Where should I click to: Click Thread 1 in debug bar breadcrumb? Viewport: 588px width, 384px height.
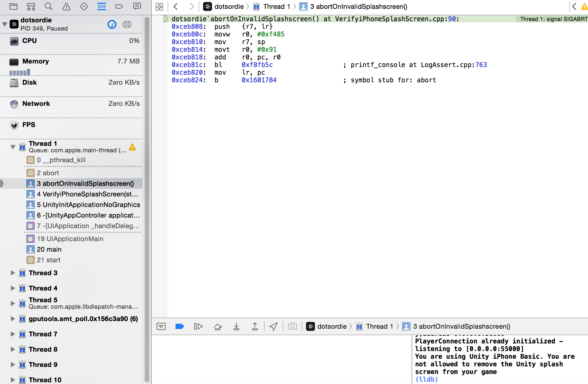[374, 326]
